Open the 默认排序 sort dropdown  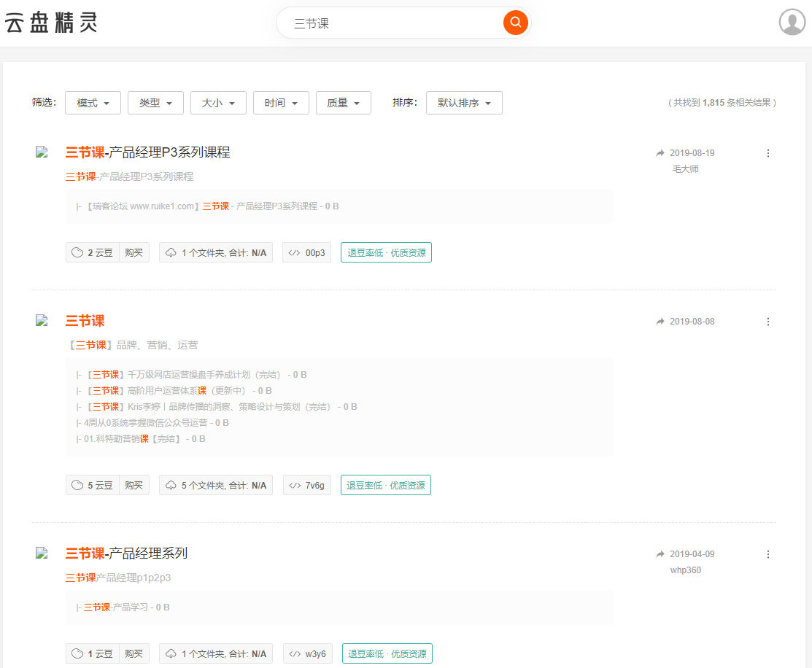click(464, 104)
